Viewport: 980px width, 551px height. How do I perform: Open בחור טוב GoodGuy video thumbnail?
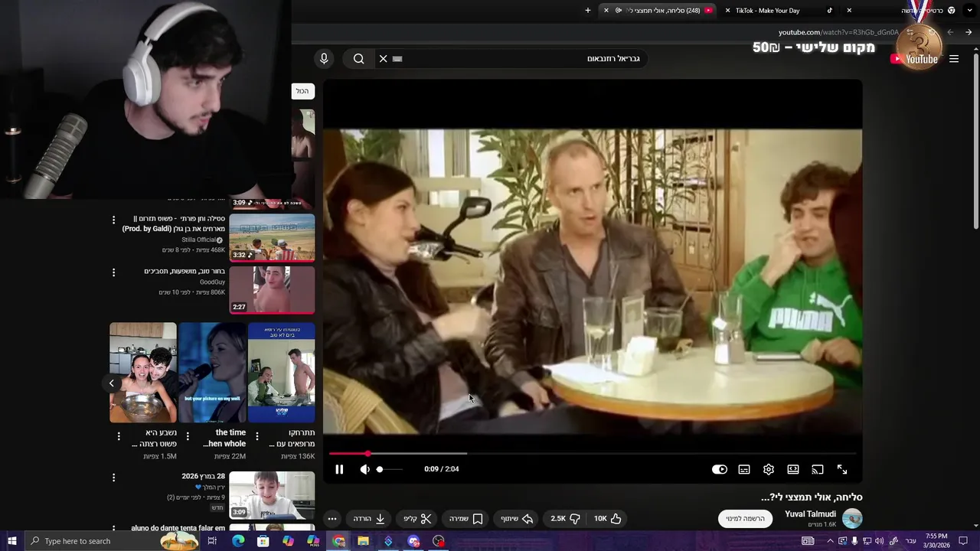coord(272,290)
